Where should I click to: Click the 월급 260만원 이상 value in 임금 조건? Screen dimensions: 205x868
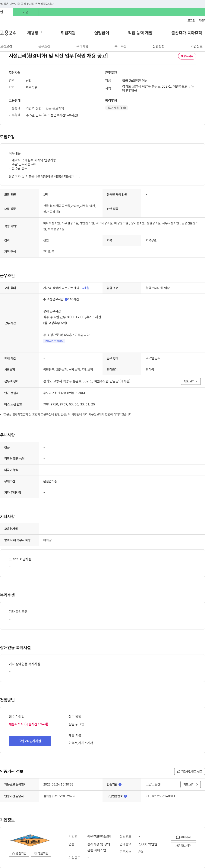(158, 288)
